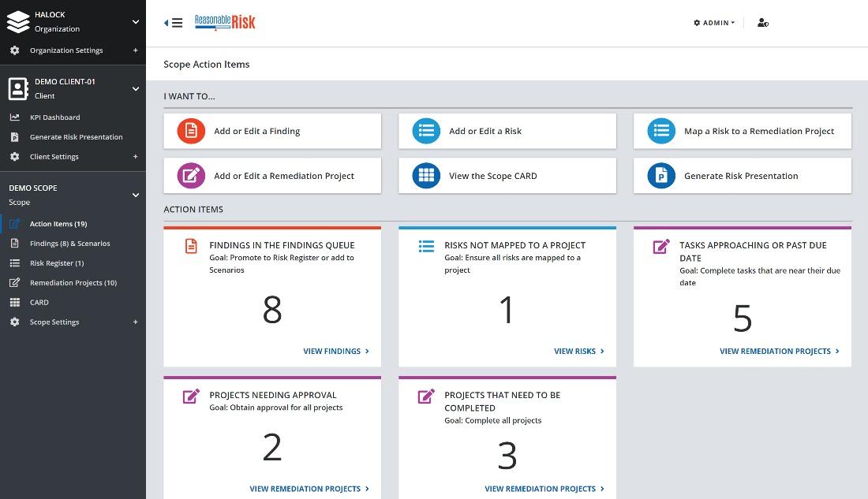Collapse the DEMO CLIENT-01 section

[135, 89]
